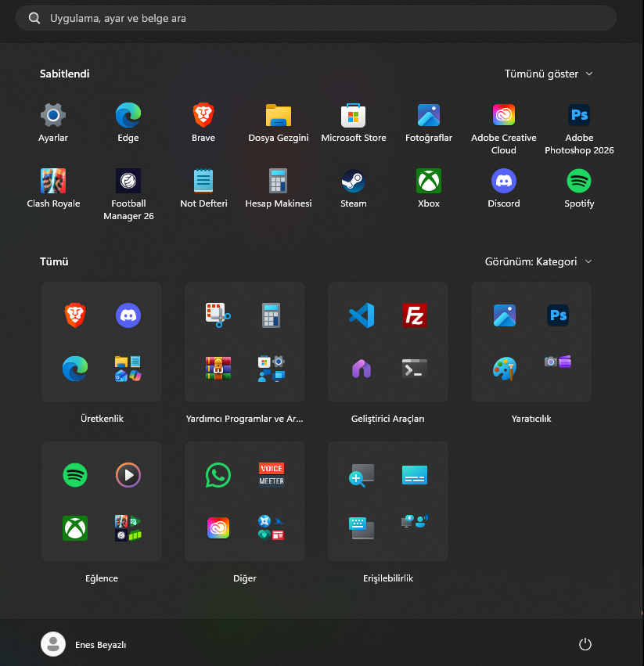Open Magnifier in Erişilebilirlik category
644x666 pixels.
coord(362,475)
